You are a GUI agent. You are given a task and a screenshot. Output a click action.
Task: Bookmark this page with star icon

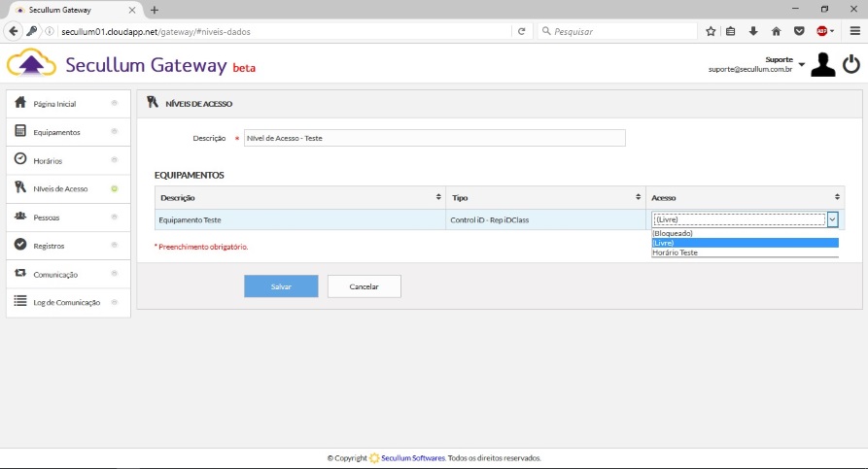tap(711, 31)
